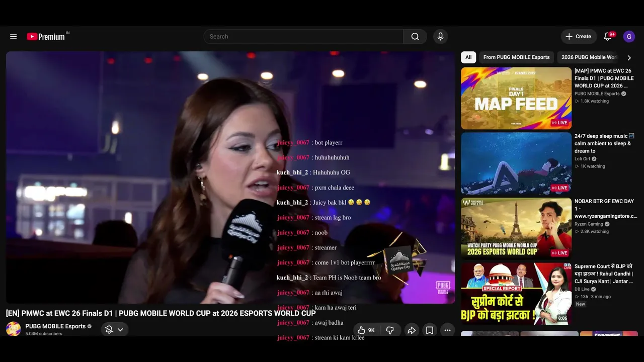The image size is (644, 362).
Task: Open the 24/7 deep sleep music title
Action: pyautogui.click(x=604, y=143)
